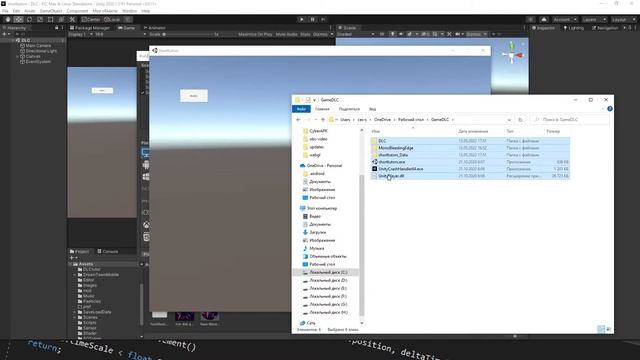Open the Unity cloud services icon
Screen dimensions: 640x360
(544, 19)
